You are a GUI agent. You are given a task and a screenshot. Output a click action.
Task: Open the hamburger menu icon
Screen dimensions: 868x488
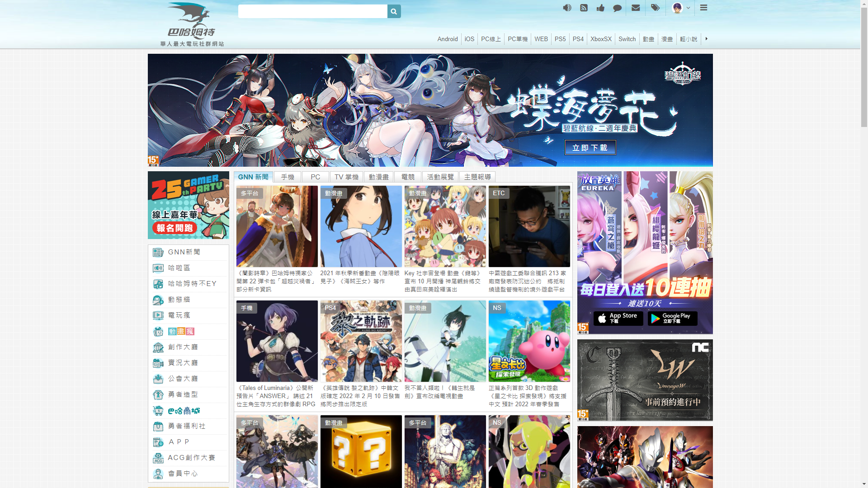coord(703,8)
